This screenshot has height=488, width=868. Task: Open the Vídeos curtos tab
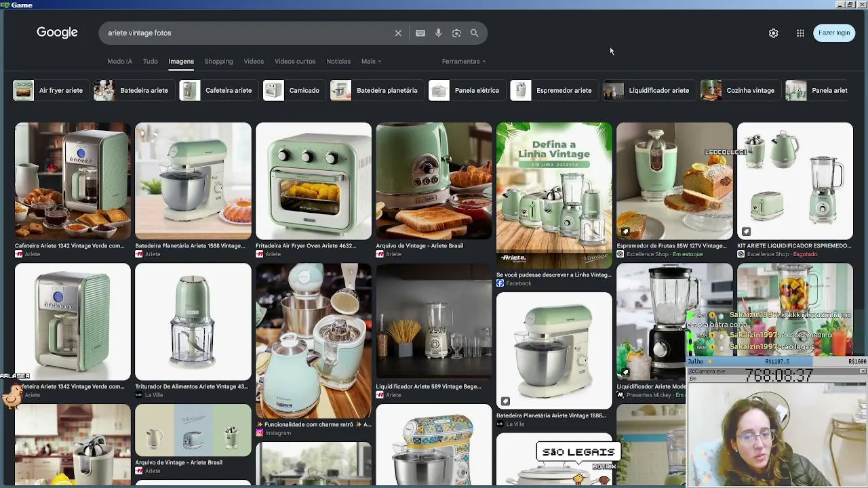click(295, 62)
